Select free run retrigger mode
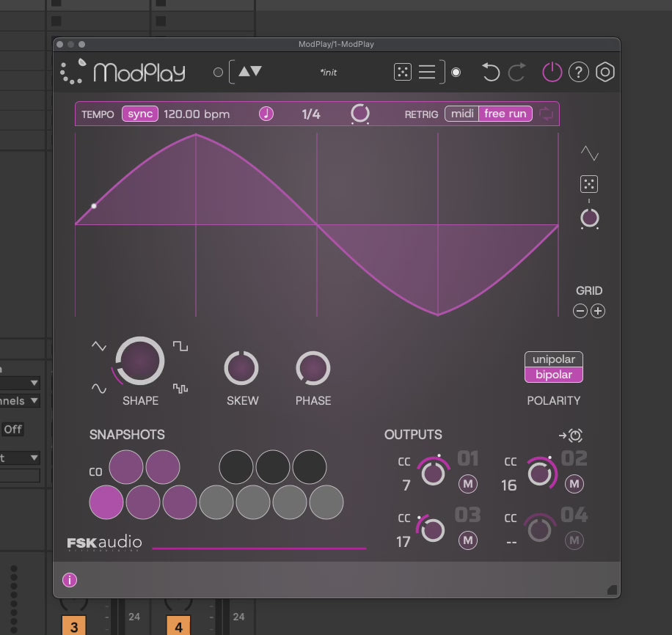 coord(505,114)
